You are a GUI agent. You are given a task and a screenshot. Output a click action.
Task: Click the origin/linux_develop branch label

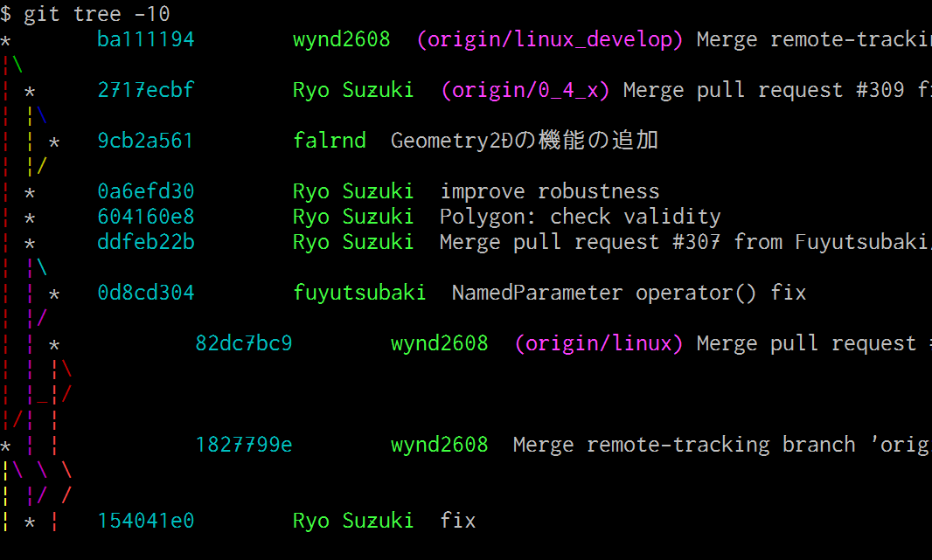pyautogui.click(x=549, y=39)
